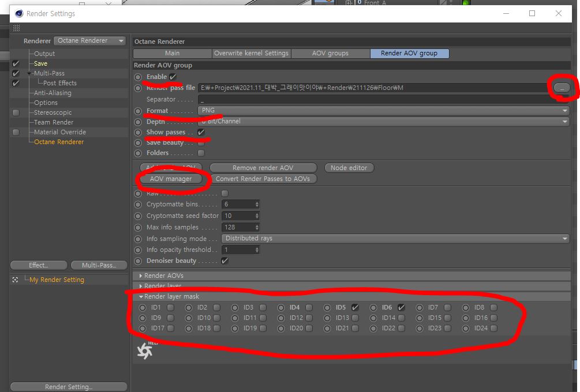Click the keyframe circle beside ID8
The image size is (580, 392).
click(x=465, y=307)
